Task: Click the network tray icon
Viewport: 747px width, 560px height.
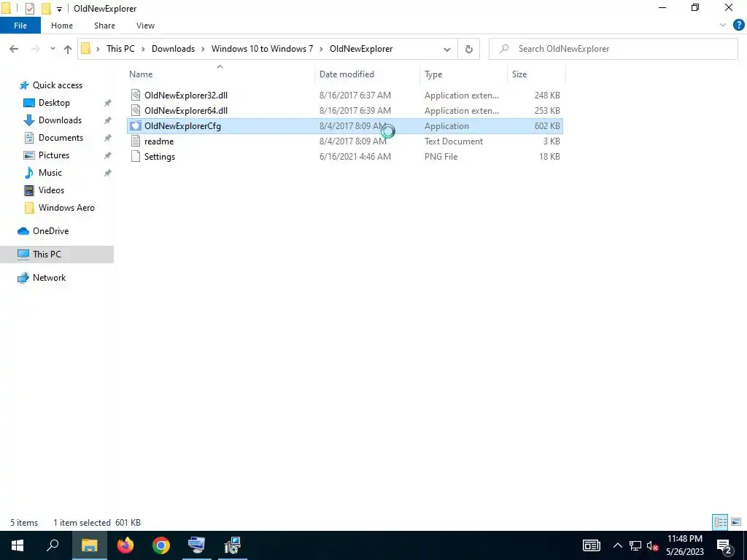Action: 635,545
